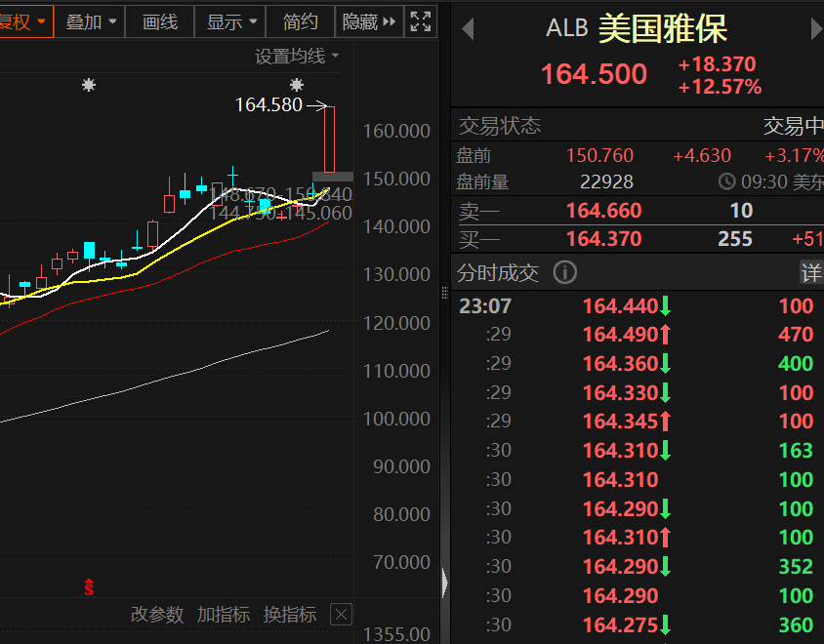The height and width of the screenshot is (644, 824).
Task: Click the trade volume 352
Action: pyautogui.click(x=796, y=567)
